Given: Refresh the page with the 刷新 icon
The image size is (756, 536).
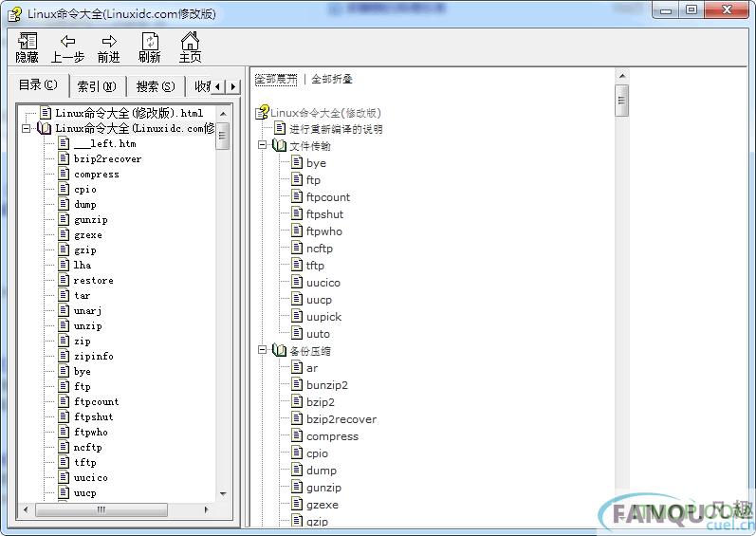Looking at the screenshot, I should pos(150,47).
